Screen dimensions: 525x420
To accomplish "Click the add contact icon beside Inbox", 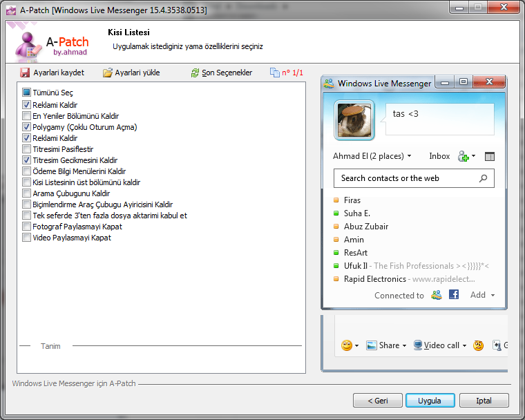I will click(x=464, y=157).
